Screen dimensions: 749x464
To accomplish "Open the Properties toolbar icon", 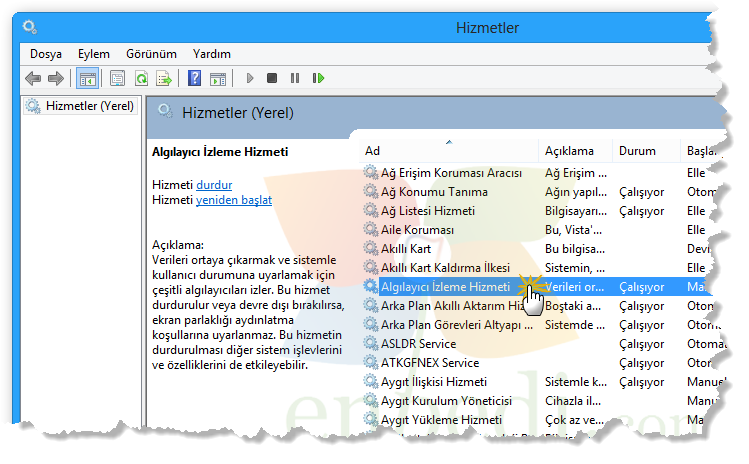I will pyautogui.click(x=118, y=78).
